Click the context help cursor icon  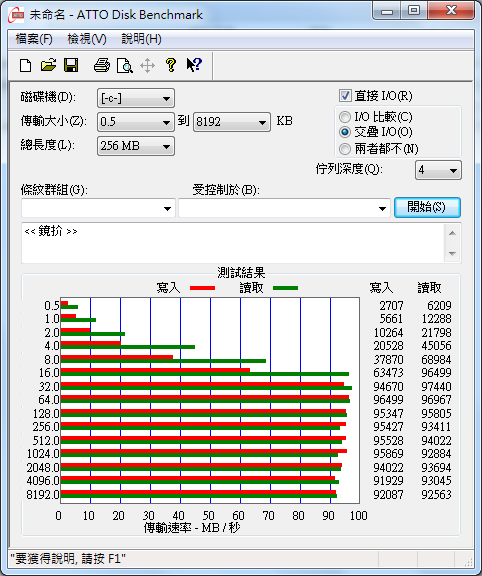(194, 65)
